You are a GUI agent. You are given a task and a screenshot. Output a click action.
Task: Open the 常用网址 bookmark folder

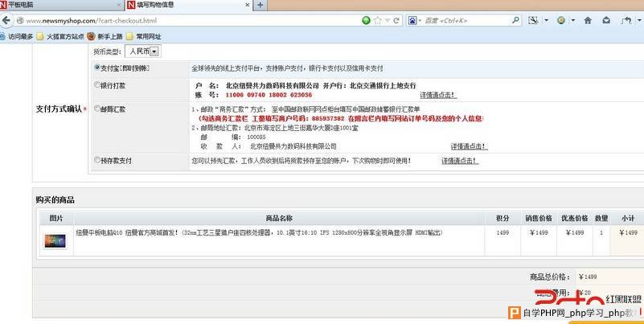(144, 36)
